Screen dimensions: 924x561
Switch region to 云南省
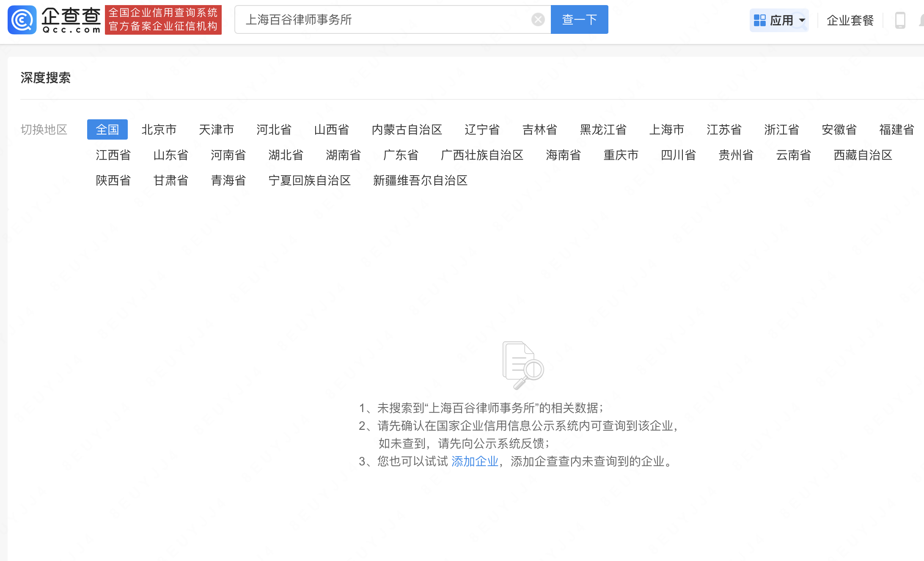pos(794,155)
